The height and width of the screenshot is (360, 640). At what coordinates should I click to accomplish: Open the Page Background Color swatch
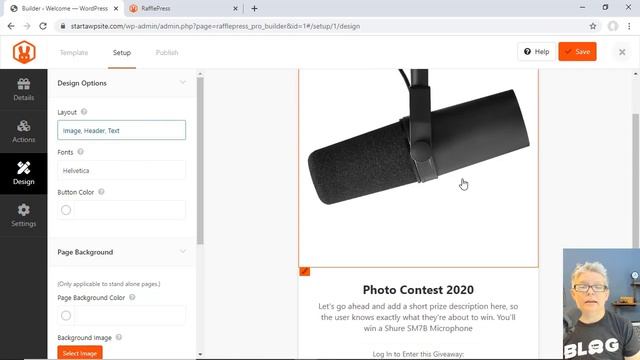(x=66, y=315)
